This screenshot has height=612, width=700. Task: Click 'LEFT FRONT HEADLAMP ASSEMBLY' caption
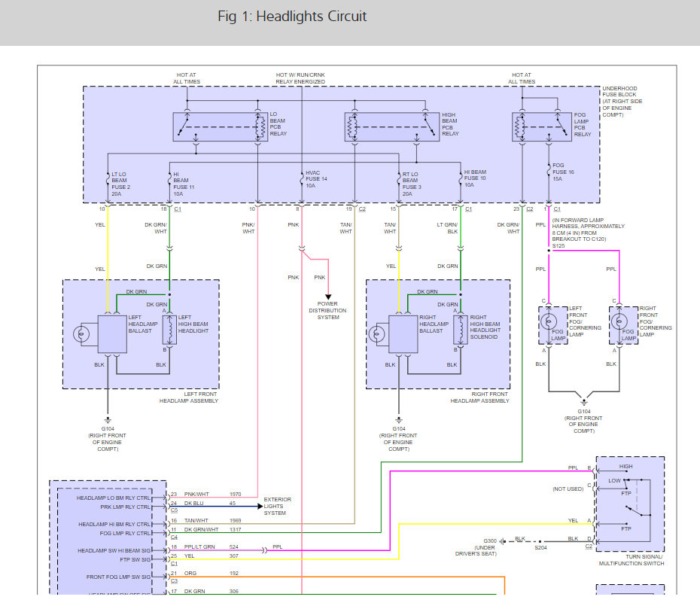189,397
